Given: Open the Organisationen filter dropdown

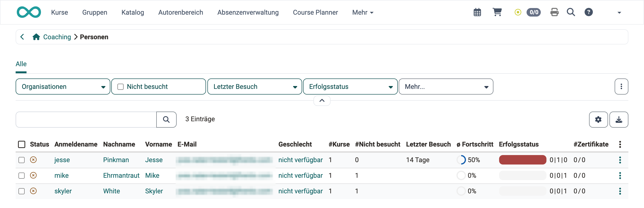Looking at the screenshot, I should click(x=63, y=87).
